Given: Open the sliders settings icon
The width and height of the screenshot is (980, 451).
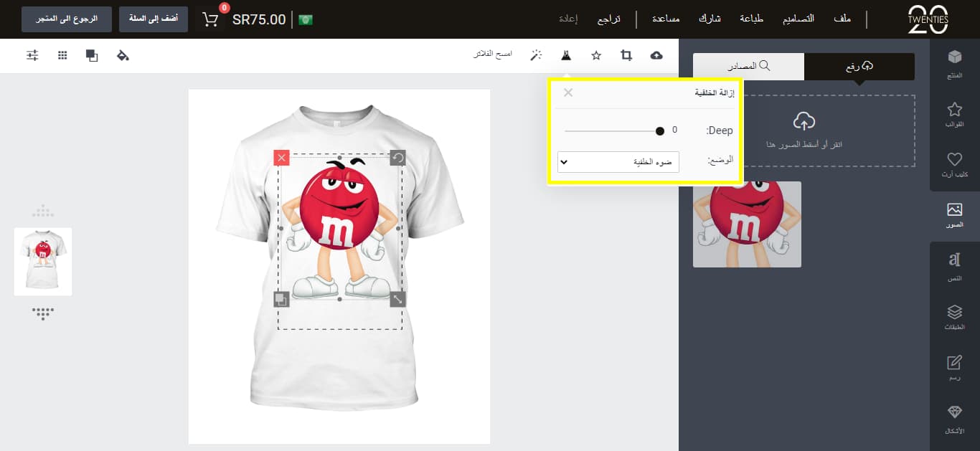Looking at the screenshot, I should pos(32,55).
